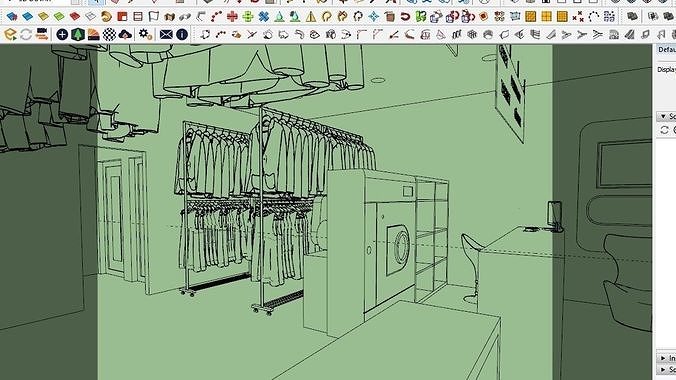Image resolution: width=676 pixels, height=380 pixels.
Task: Click the teal microscope-shaped icon
Action: pyautogui.click(x=295, y=17)
